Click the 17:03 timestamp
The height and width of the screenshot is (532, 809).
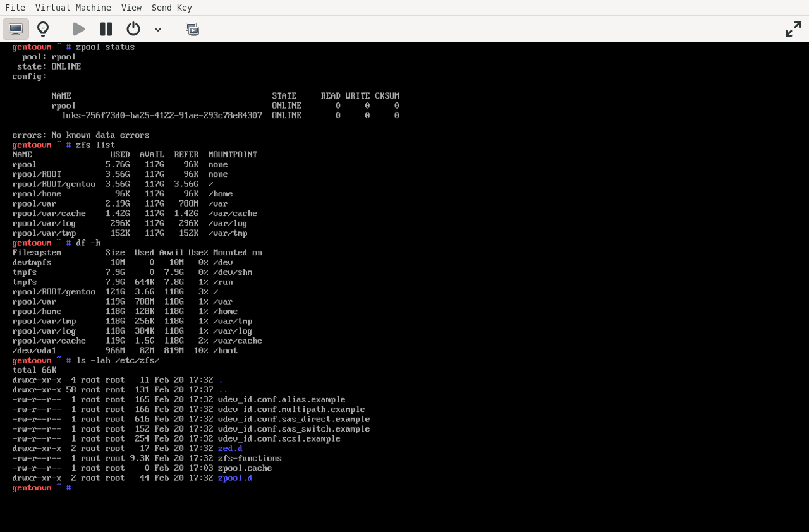click(x=201, y=468)
